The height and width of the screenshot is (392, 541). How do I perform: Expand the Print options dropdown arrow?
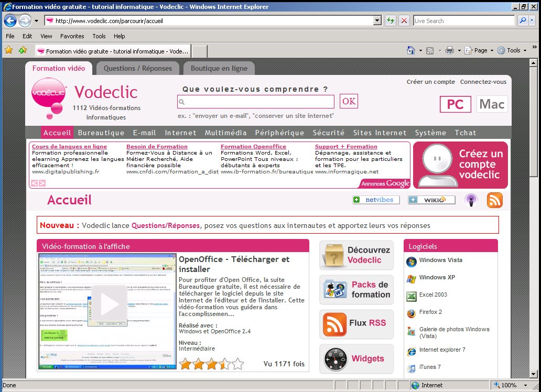coord(459,51)
